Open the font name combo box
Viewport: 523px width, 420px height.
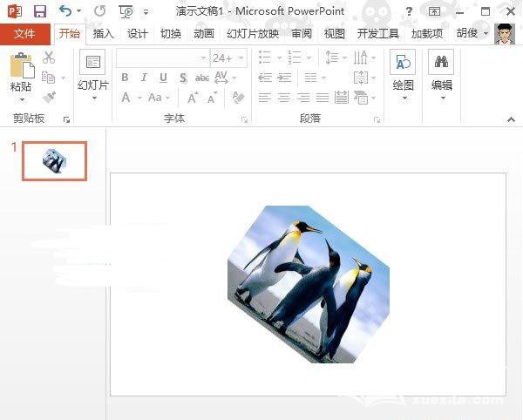(x=161, y=58)
